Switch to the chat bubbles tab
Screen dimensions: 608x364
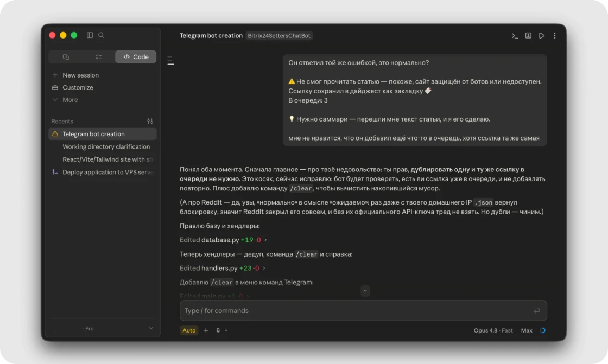tap(66, 56)
